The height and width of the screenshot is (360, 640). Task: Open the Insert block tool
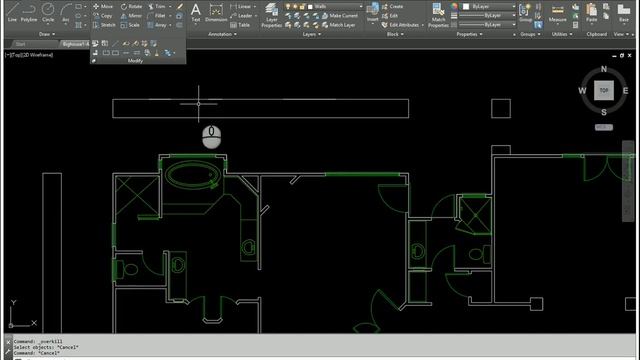372,12
